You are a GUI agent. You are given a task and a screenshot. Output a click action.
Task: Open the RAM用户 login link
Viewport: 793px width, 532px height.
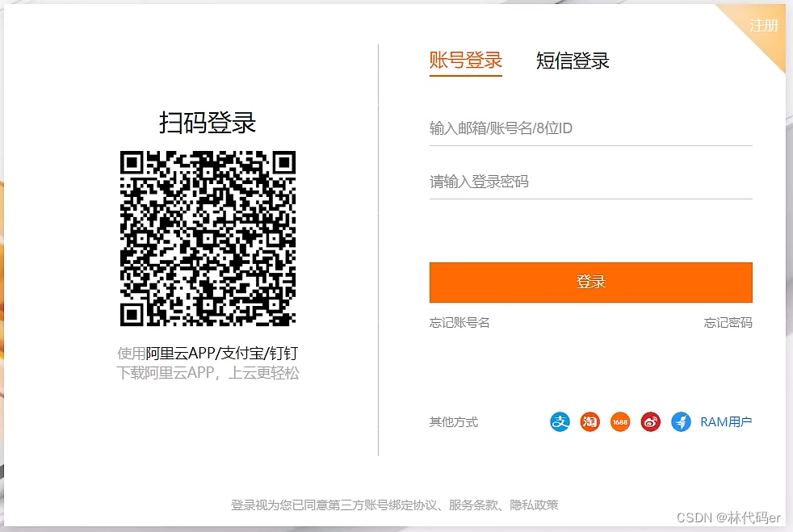click(x=725, y=421)
